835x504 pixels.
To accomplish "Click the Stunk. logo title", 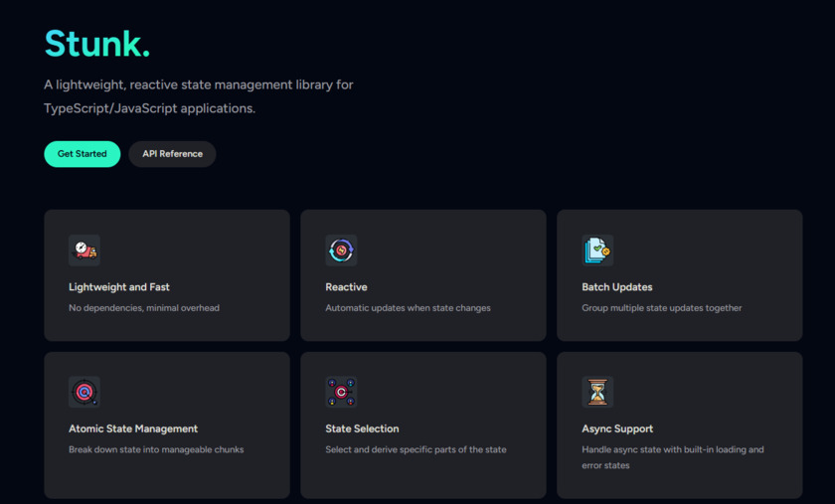I will pos(97,44).
